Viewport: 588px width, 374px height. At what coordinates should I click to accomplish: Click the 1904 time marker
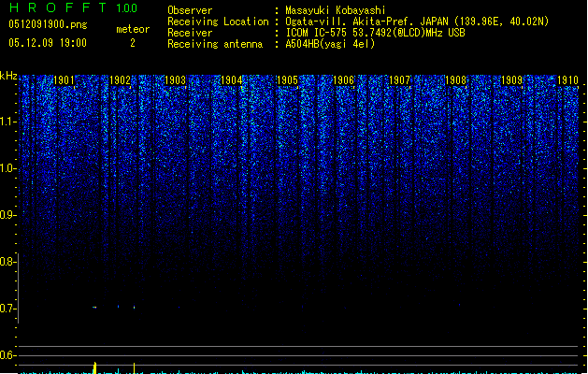click(x=232, y=81)
